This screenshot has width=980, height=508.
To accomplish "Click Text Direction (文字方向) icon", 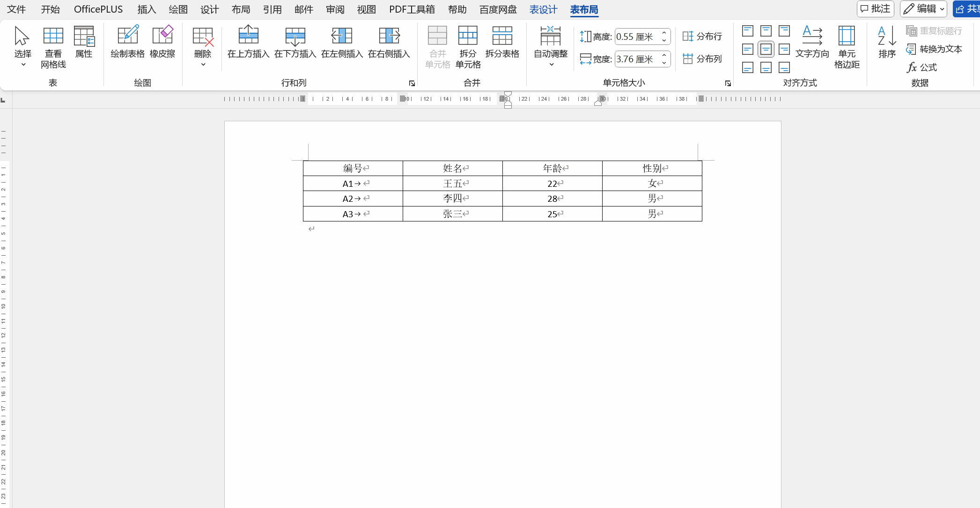I will (812, 36).
